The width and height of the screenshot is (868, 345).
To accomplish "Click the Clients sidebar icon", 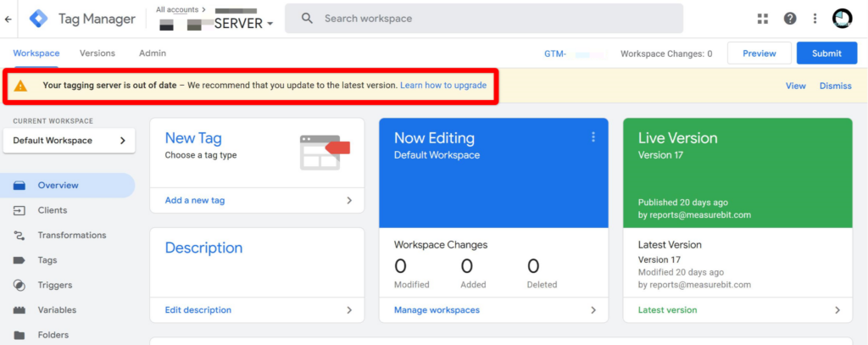I will pyautogui.click(x=19, y=210).
